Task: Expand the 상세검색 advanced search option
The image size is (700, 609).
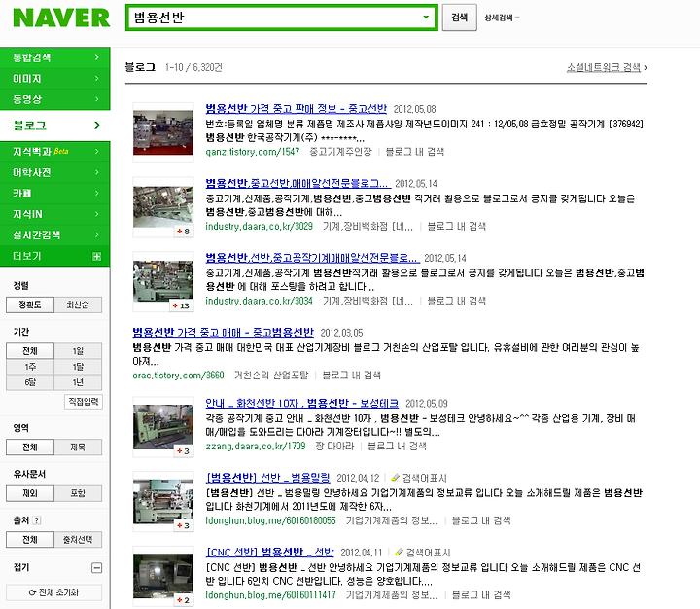Action: pos(502,18)
